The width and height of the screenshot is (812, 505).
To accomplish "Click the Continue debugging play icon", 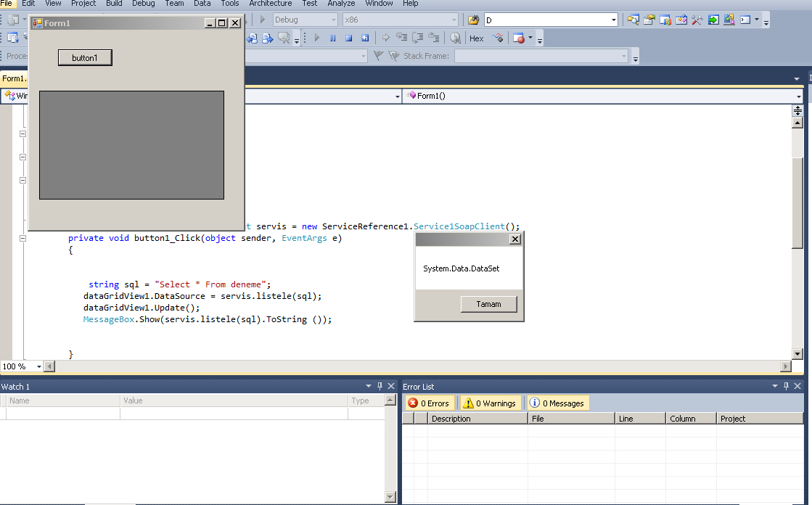I will pos(317,38).
